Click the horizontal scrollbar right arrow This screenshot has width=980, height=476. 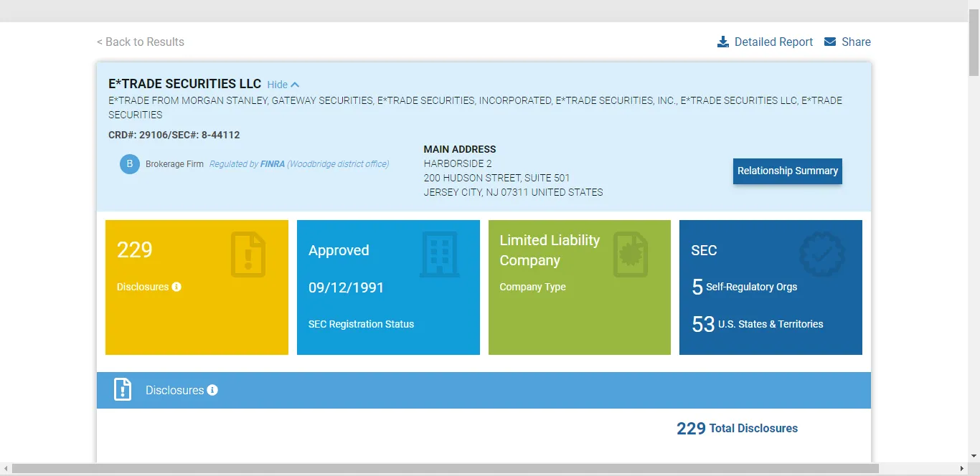[961, 469]
